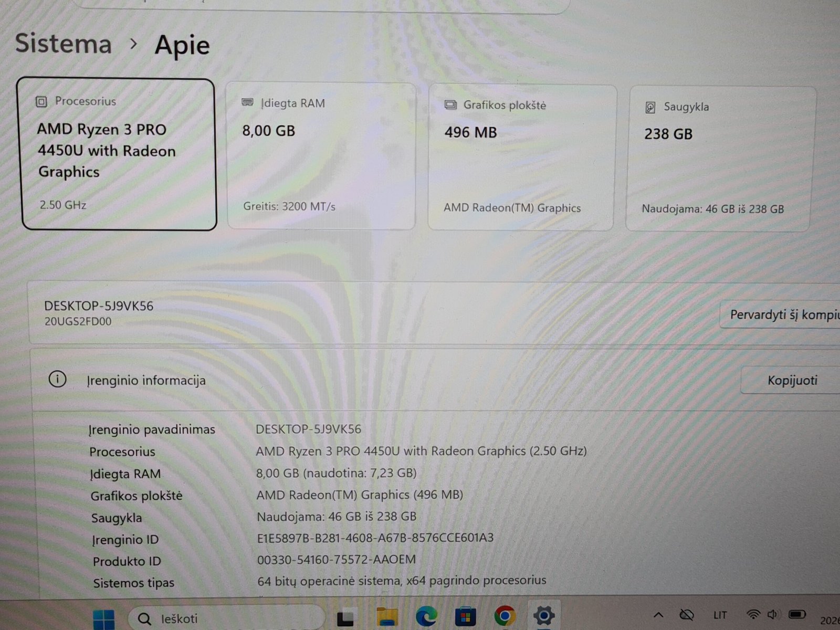Click Pervardyti šį kompiuterį button
The height and width of the screenshot is (630, 840).
(x=780, y=315)
